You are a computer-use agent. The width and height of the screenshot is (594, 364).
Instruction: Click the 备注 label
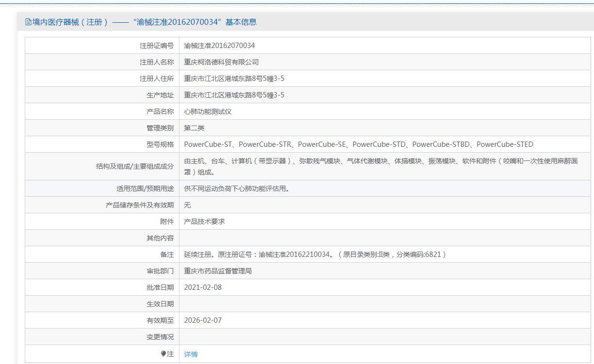point(167,254)
